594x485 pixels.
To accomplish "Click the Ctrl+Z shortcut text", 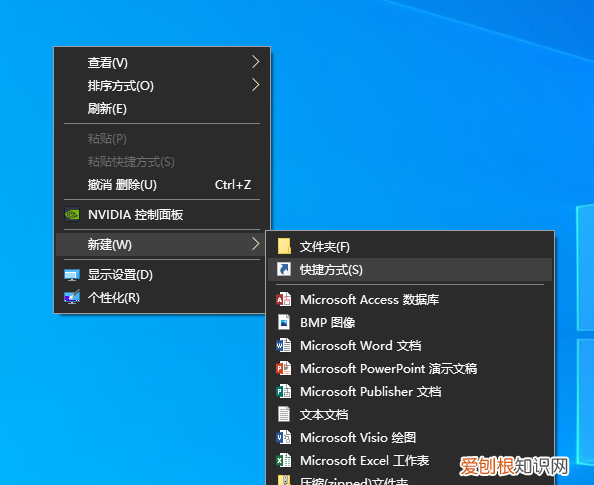I will pos(233,185).
